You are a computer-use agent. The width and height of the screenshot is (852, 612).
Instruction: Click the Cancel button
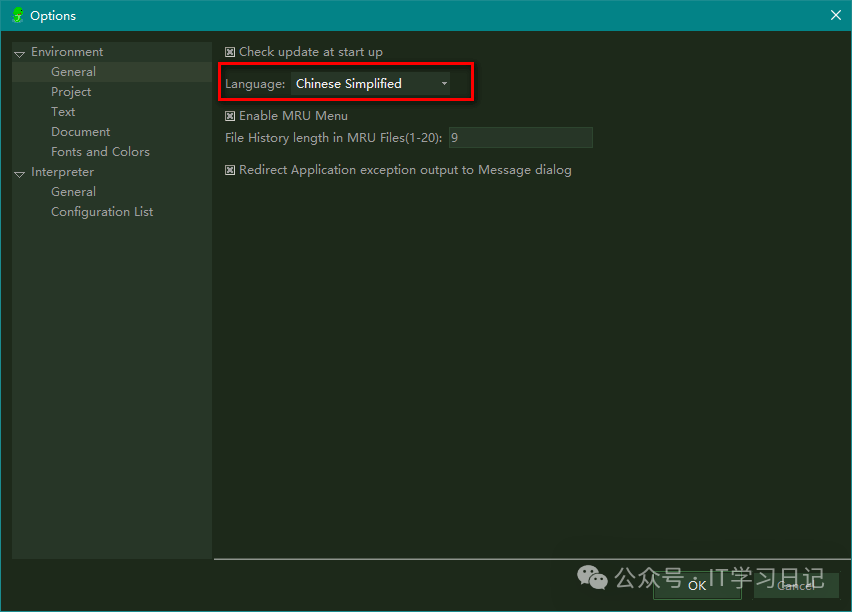796,585
